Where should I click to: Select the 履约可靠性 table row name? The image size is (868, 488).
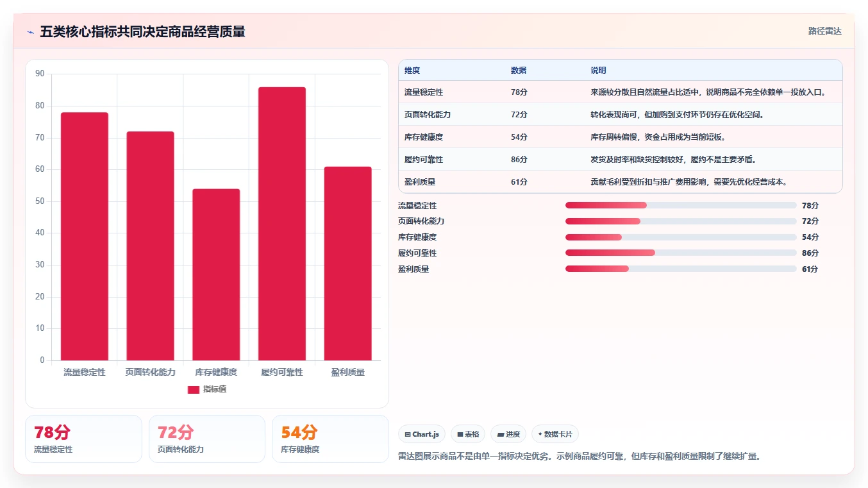tap(424, 160)
